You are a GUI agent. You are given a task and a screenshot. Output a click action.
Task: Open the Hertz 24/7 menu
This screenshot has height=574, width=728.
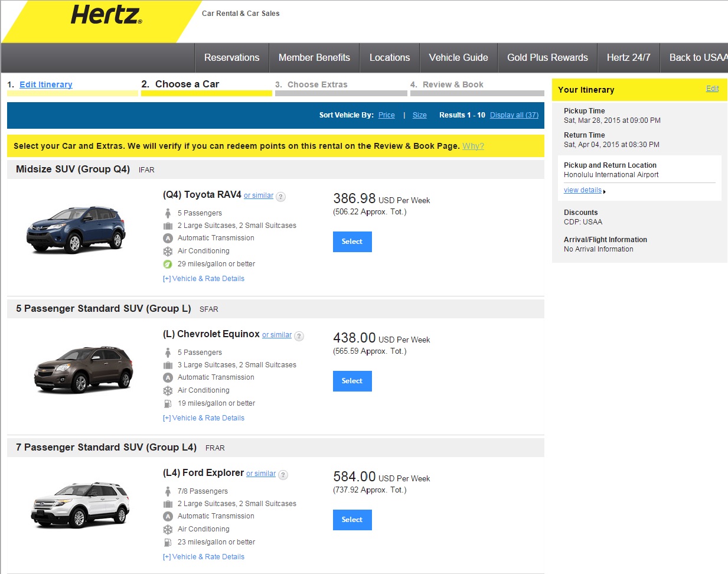pyautogui.click(x=628, y=58)
